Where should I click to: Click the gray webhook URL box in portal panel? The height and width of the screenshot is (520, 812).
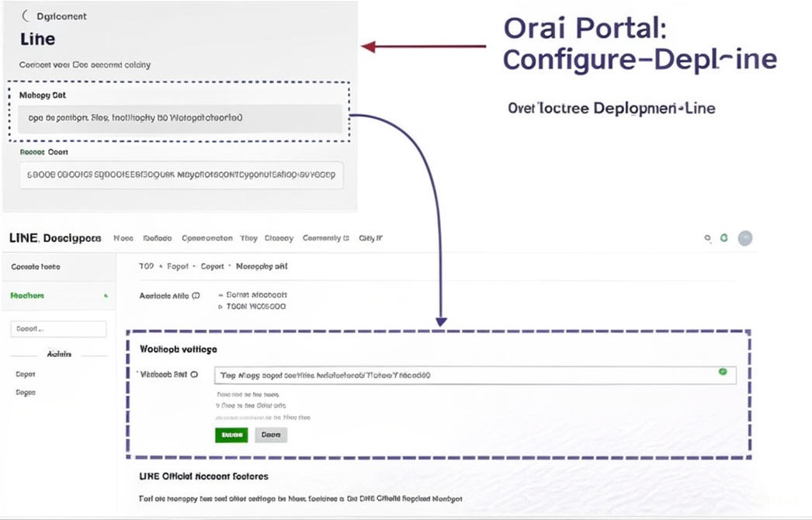(179, 119)
